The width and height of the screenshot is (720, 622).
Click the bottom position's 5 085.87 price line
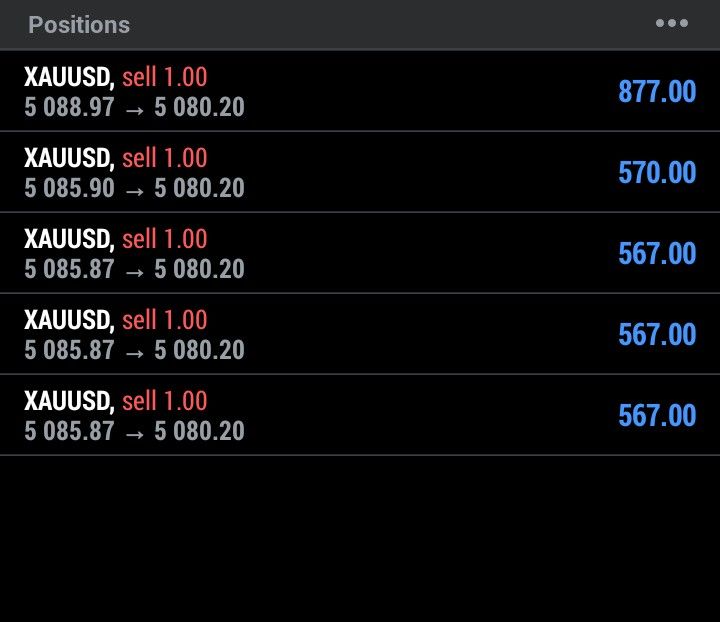[134, 431]
